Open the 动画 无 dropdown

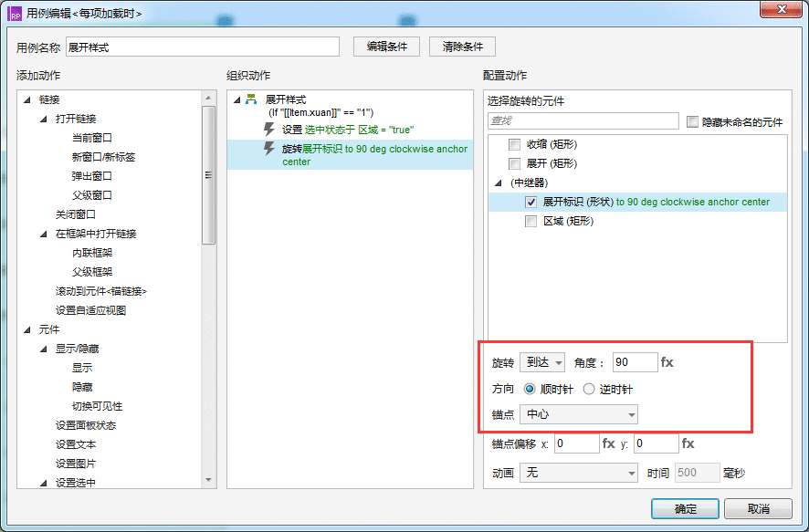click(x=579, y=473)
